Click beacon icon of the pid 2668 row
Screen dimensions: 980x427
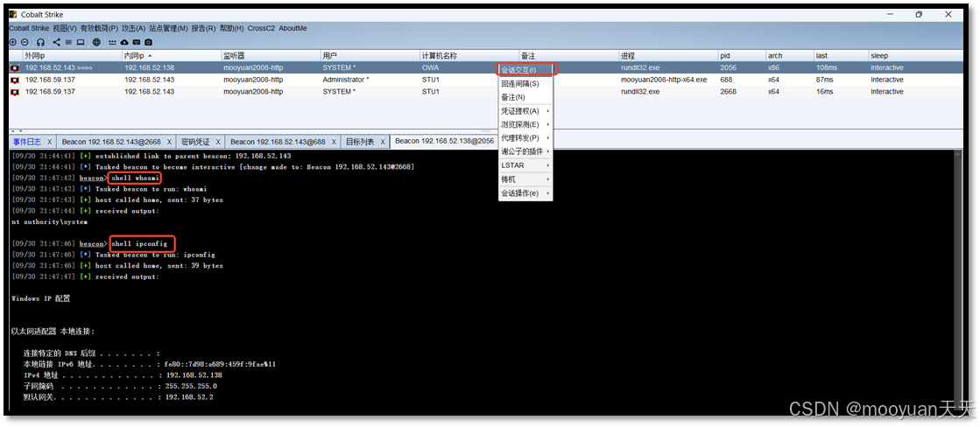tap(15, 92)
